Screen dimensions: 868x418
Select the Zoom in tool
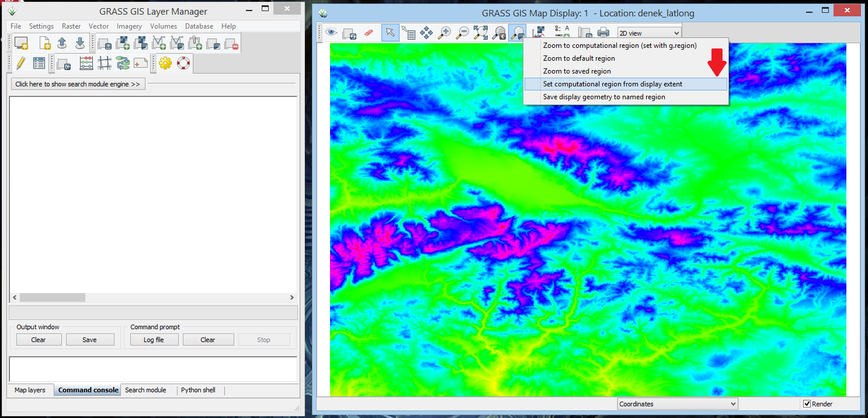445,33
